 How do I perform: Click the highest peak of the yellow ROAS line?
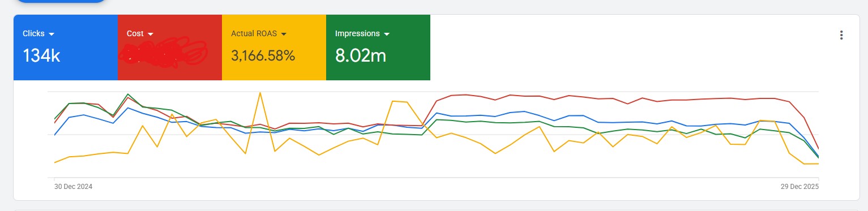tap(260, 93)
